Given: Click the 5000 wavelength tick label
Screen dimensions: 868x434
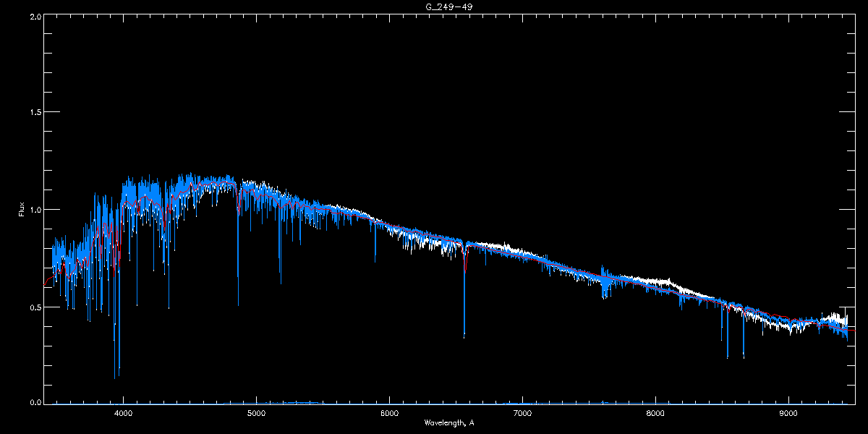Looking at the screenshot, I should tap(256, 413).
